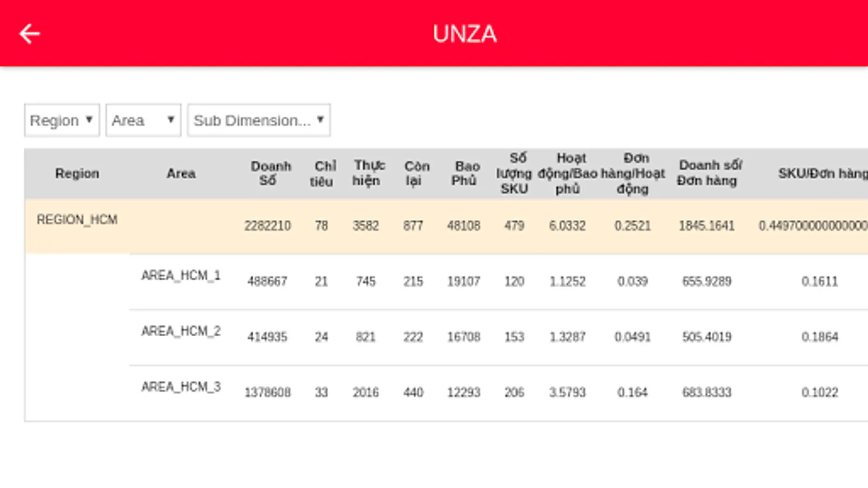
Task: Open the Area dropdown filter
Action: [x=143, y=120]
